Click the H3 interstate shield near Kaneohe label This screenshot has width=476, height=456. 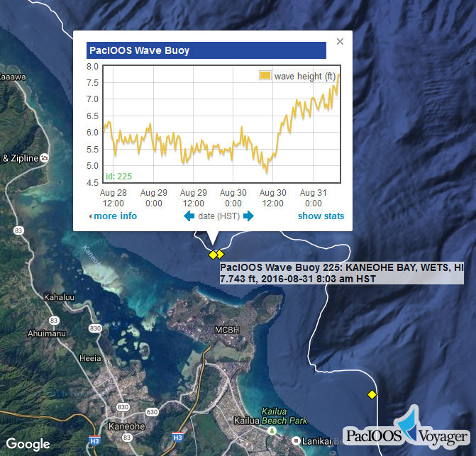[x=95, y=440]
